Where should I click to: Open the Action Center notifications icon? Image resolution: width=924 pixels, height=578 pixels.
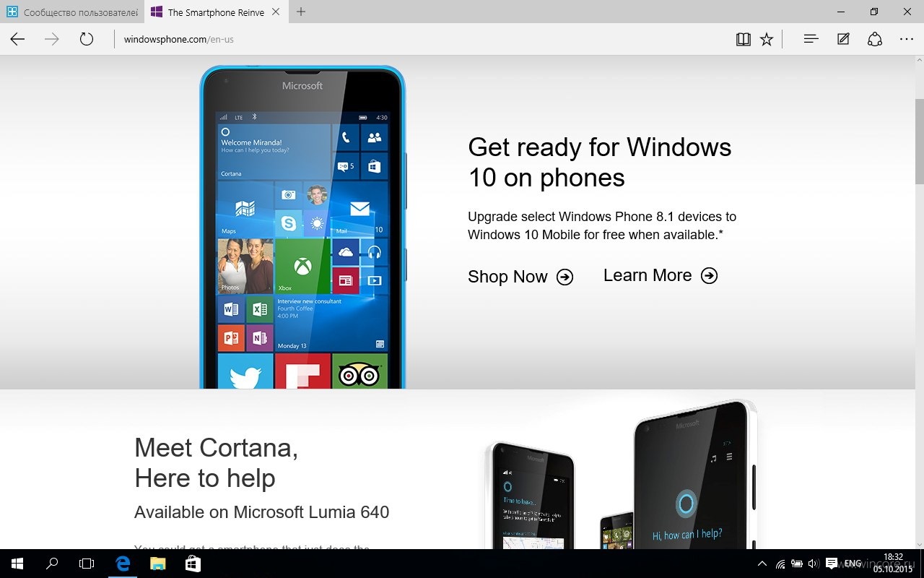tap(832, 564)
